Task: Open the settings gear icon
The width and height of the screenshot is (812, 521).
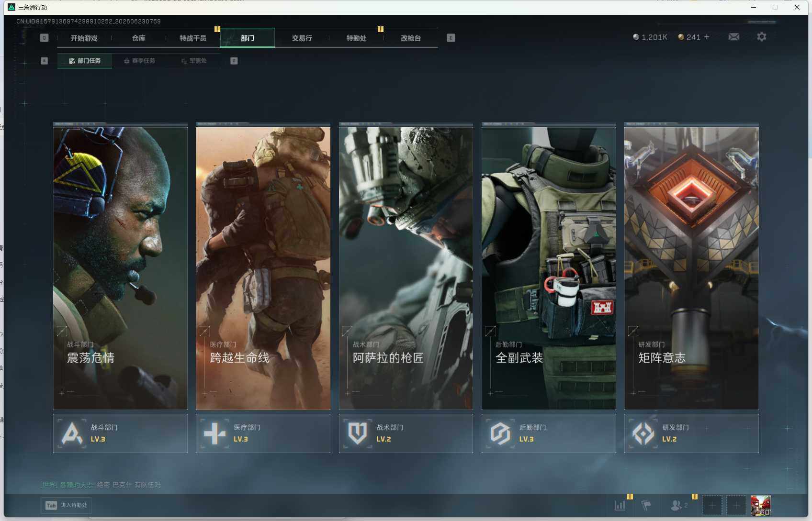Action: (x=761, y=37)
